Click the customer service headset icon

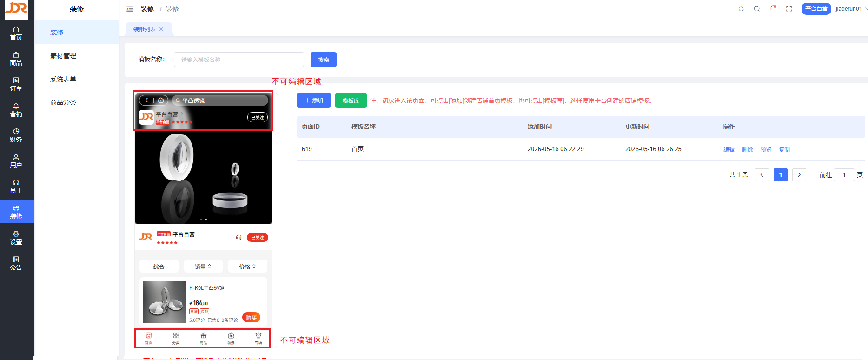tap(239, 237)
